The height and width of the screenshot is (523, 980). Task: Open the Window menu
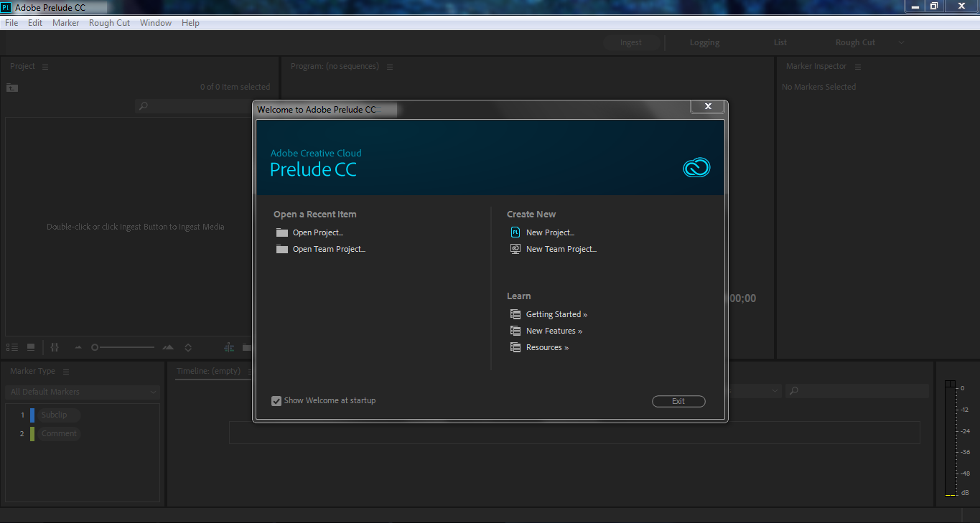coord(156,23)
